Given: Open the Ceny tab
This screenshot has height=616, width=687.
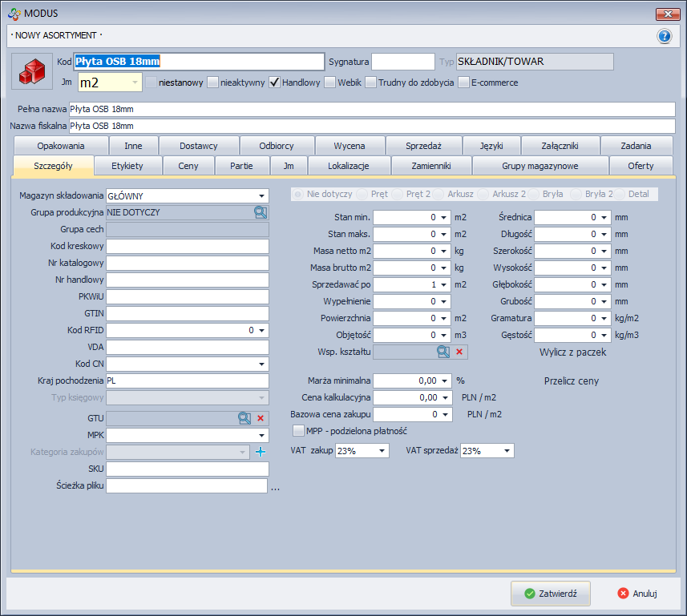Looking at the screenshot, I should [x=188, y=166].
